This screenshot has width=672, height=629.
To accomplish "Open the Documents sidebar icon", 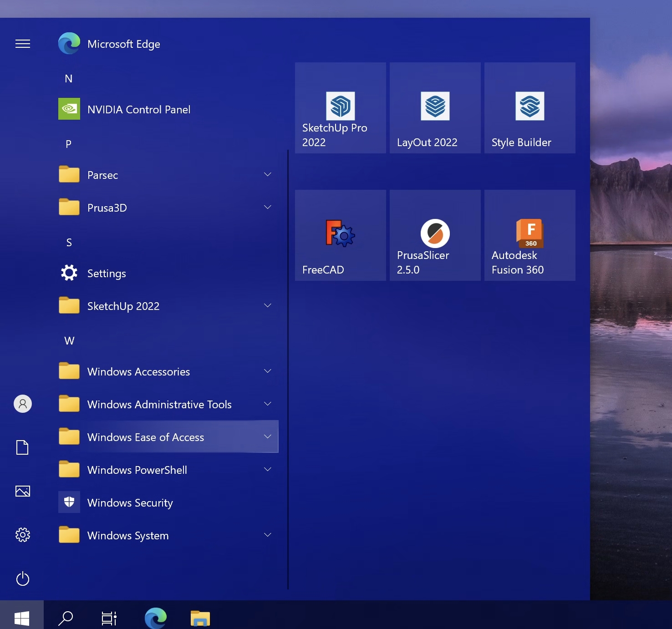I will tap(23, 447).
